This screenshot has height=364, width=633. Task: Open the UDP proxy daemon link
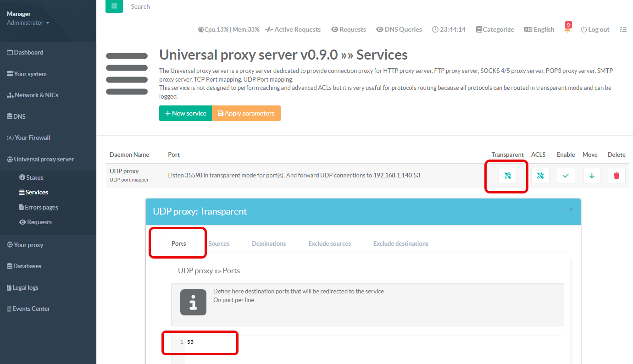pos(124,171)
